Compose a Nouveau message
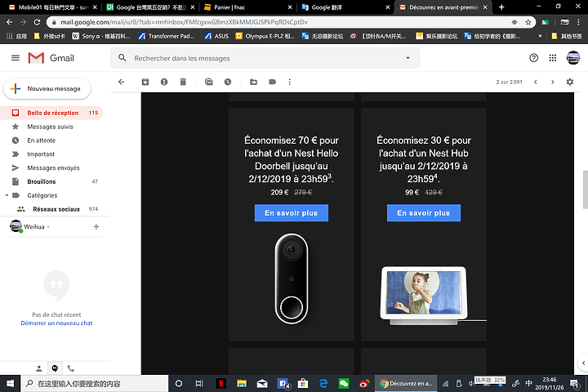This screenshot has width=588, height=392. point(47,88)
